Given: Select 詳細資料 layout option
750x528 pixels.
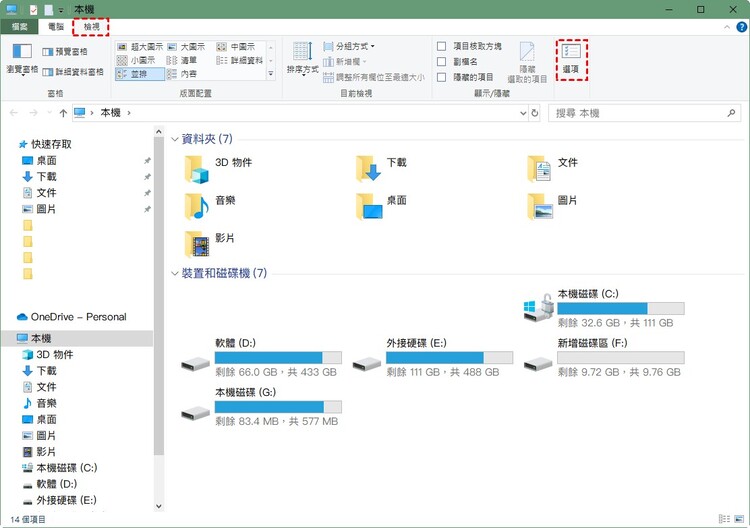Looking at the screenshot, I should (240, 60).
